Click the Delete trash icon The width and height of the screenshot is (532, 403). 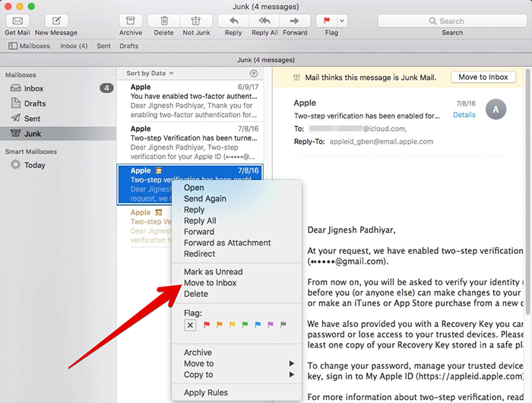164,21
